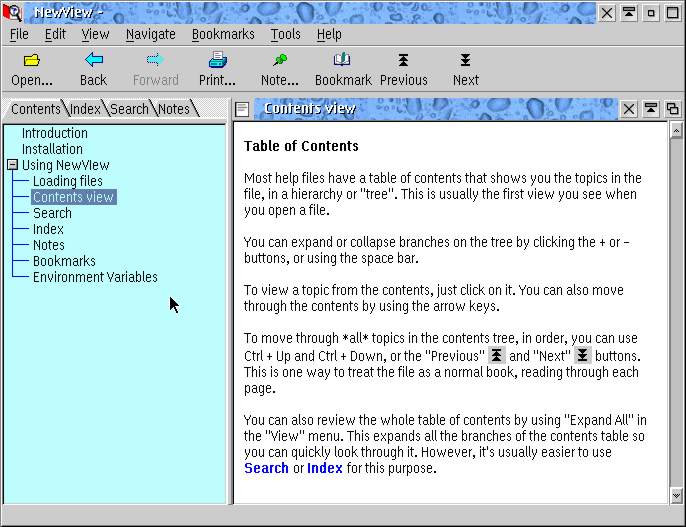686x527 pixels.
Task: Click the Table of Contents heading text
Action: tap(301, 146)
